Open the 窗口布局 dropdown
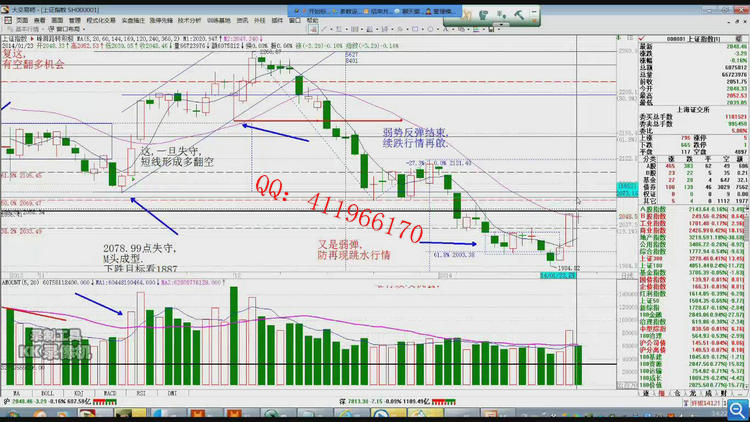 tap(67, 29)
